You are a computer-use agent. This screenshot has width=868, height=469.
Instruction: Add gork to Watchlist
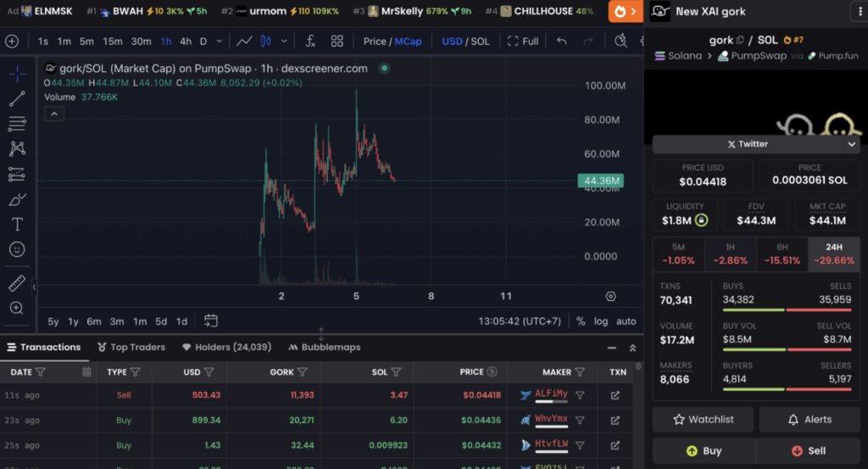704,419
